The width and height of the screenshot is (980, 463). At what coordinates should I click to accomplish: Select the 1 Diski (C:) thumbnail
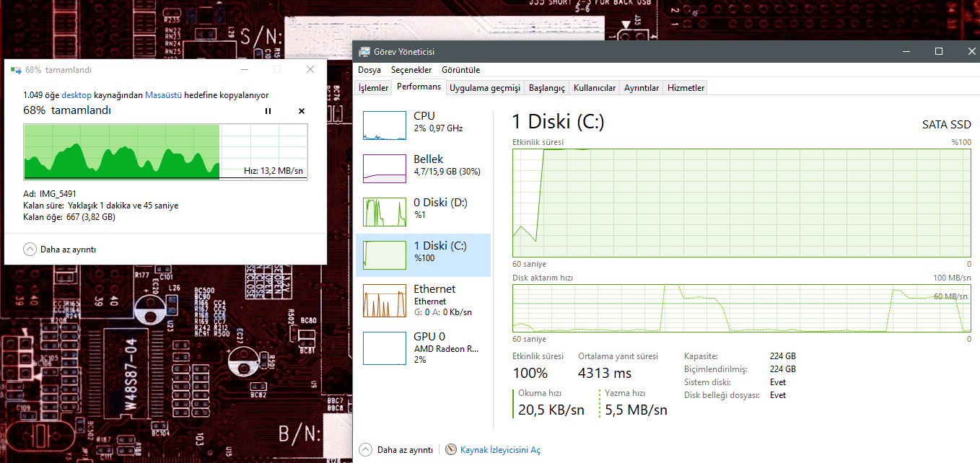(x=385, y=255)
